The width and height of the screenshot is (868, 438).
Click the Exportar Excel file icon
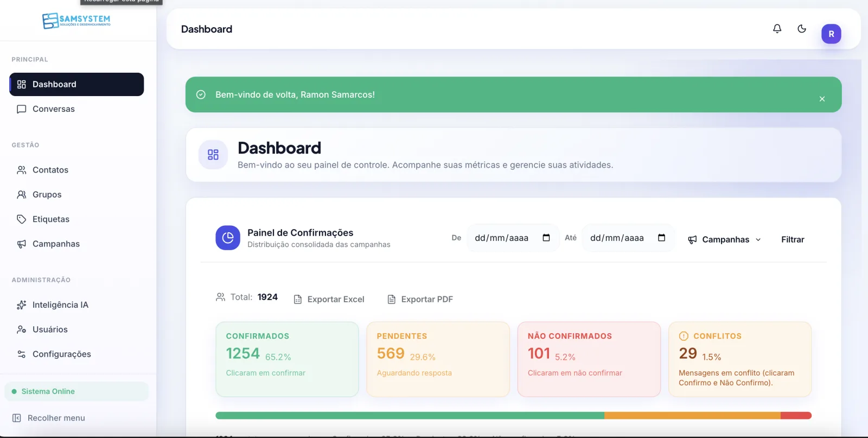coord(298,300)
